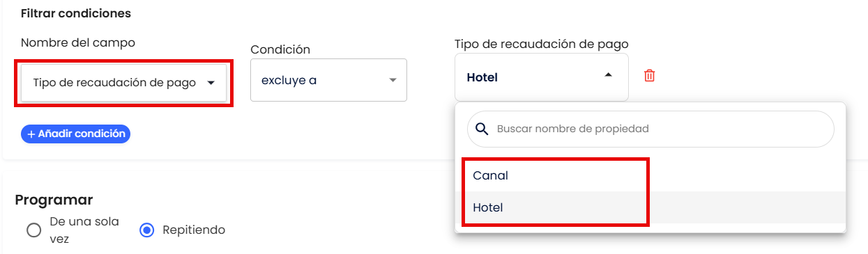Click the magnifier icon in the search box

click(482, 129)
